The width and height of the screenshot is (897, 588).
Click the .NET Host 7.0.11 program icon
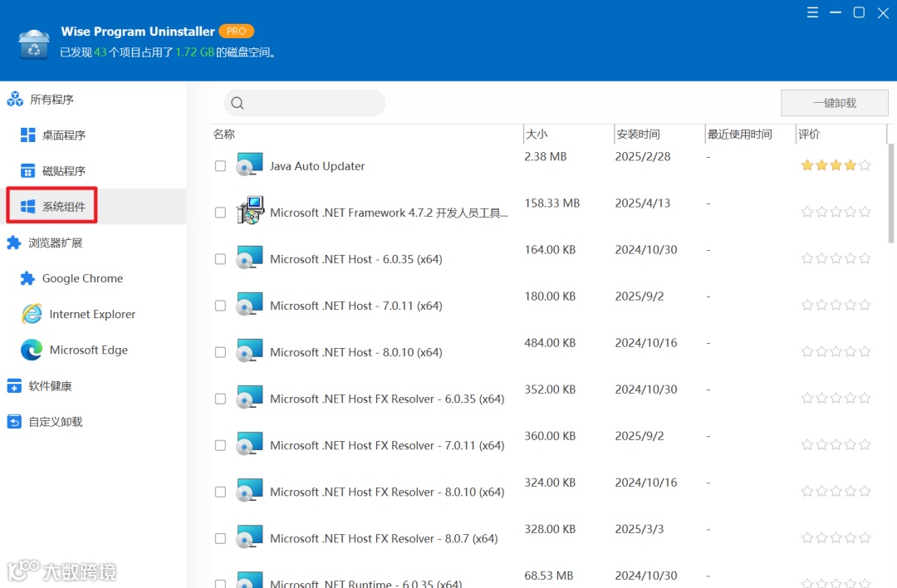249,303
